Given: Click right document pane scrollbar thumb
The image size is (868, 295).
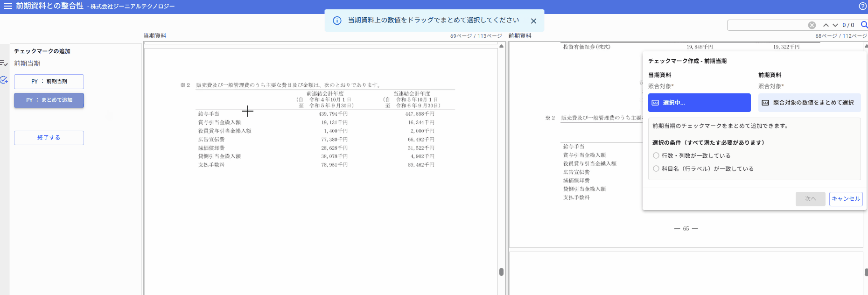Looking at the screenshot, I should [x=866, y=272].
